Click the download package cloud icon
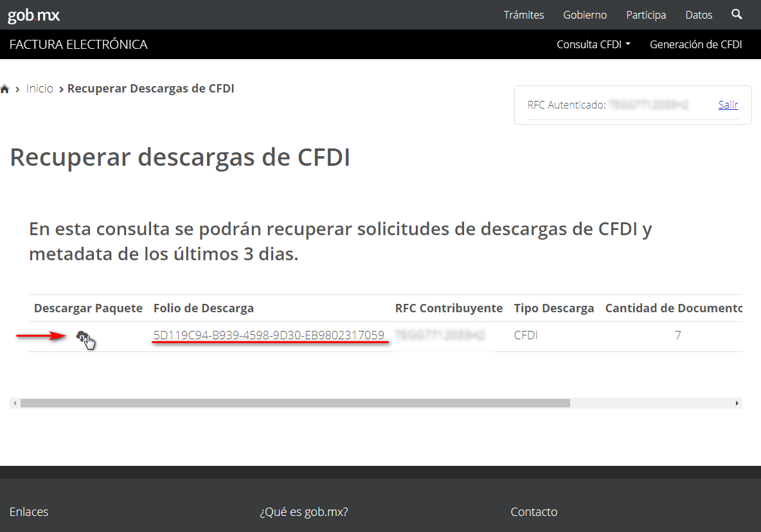Viewport: 761px width, 532px height. pyautogui.click(x=82, y=336)
